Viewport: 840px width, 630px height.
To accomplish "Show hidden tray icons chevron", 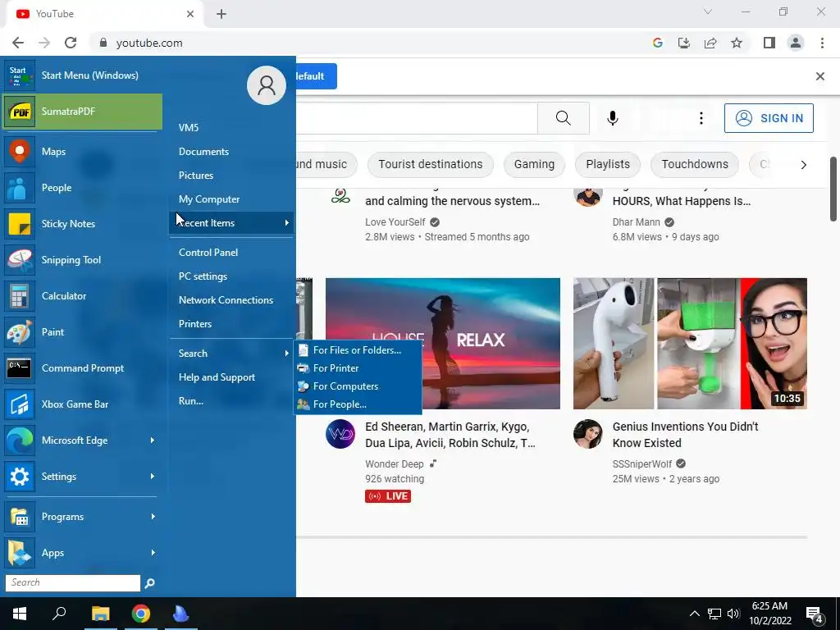I will coord(694,614).
